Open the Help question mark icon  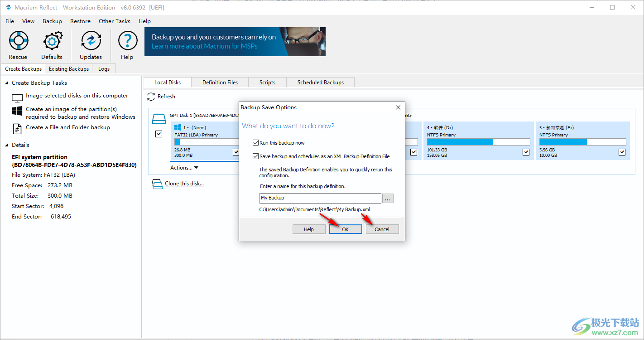tap(128, 41)
